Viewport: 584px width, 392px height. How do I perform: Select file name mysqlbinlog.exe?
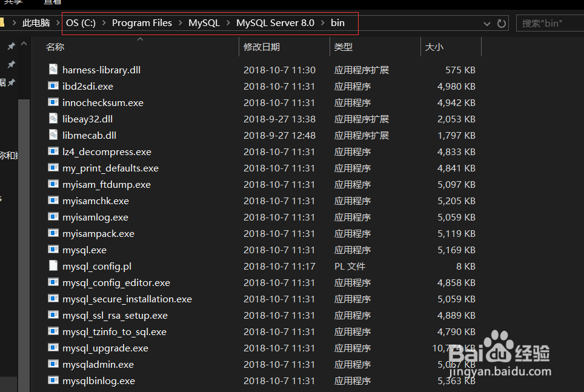point(98,381)
